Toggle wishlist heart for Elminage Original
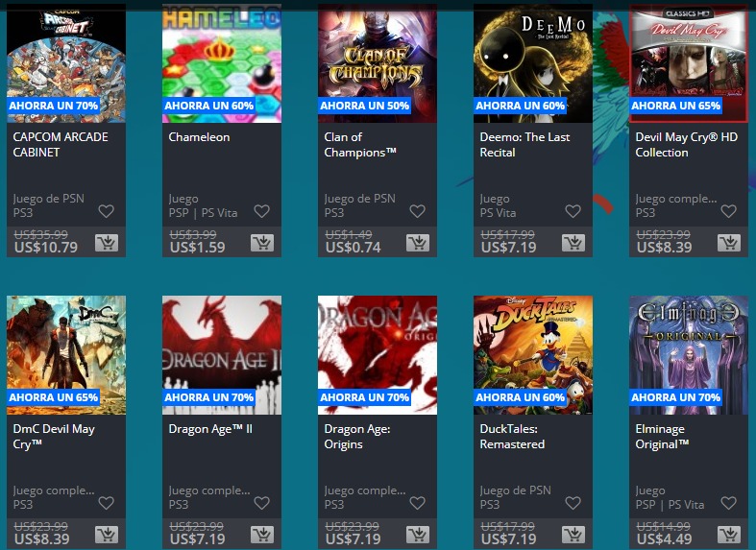756x550 pixels. click(729, 503)
